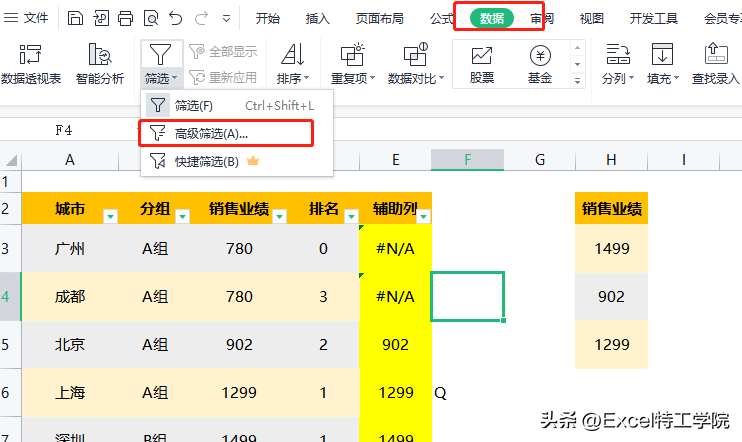Switch to the 视图 tab

(592, 18)
